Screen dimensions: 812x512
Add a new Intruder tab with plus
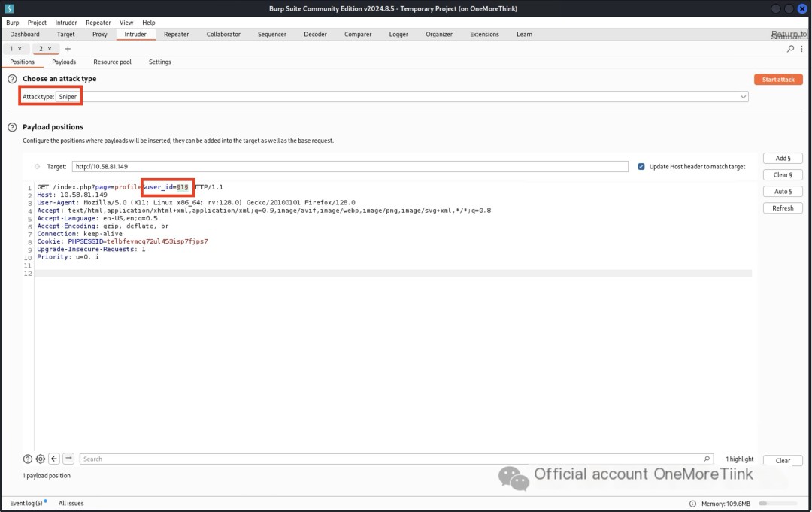(x=68, y=49)
